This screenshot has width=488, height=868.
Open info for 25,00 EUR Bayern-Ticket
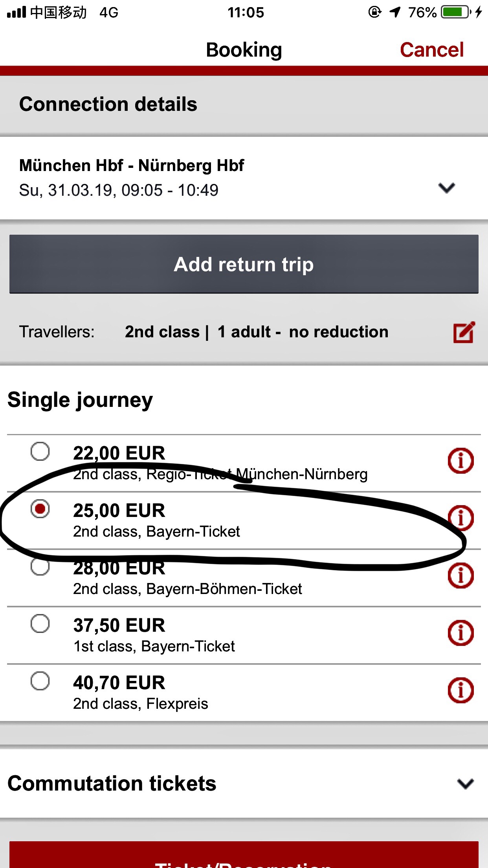click(460, 518)
